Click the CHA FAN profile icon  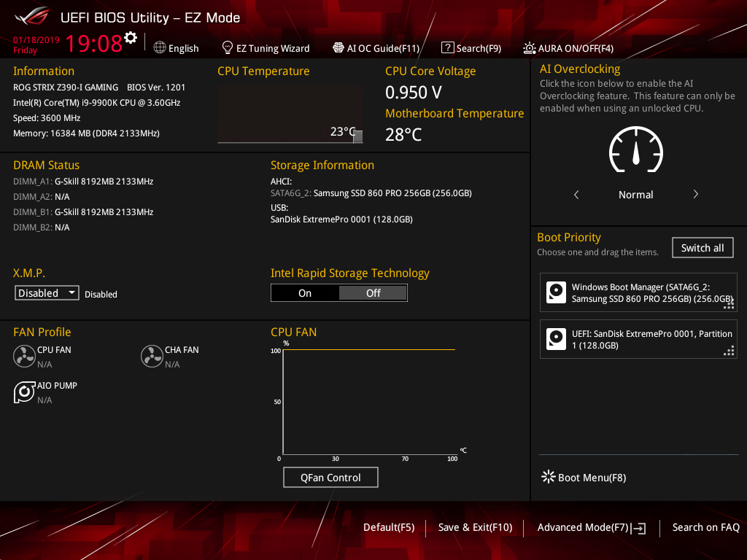point(152,356)
